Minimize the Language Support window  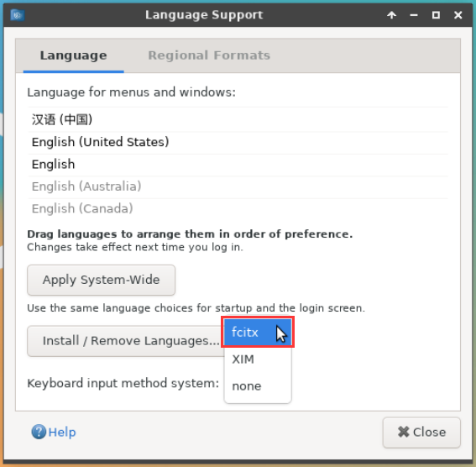[x=414, y=15]
